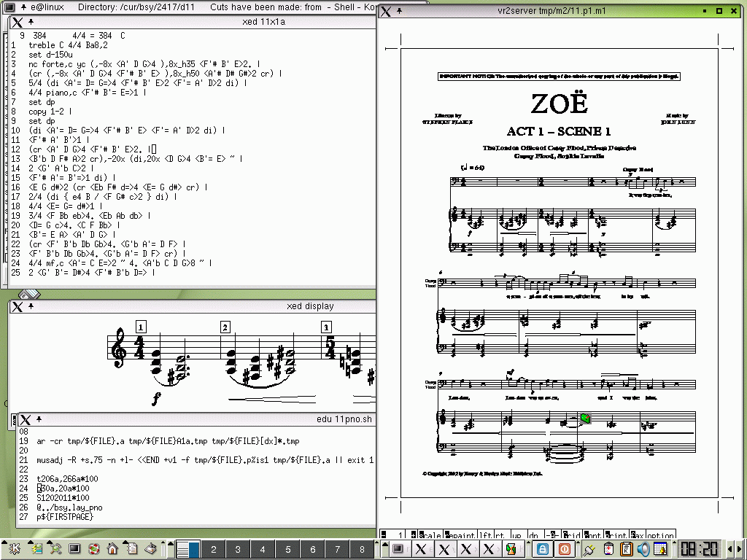
Task: Switch to virtual desktop 2 in pager
Action: tap(213, 550)
